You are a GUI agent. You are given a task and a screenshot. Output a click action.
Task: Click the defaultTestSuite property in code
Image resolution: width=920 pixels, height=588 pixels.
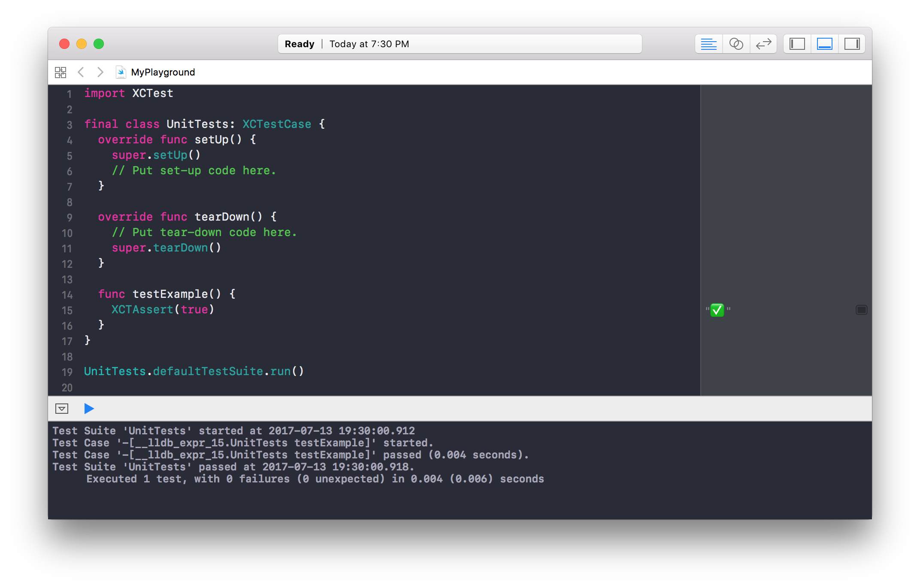tap(208, 371)
